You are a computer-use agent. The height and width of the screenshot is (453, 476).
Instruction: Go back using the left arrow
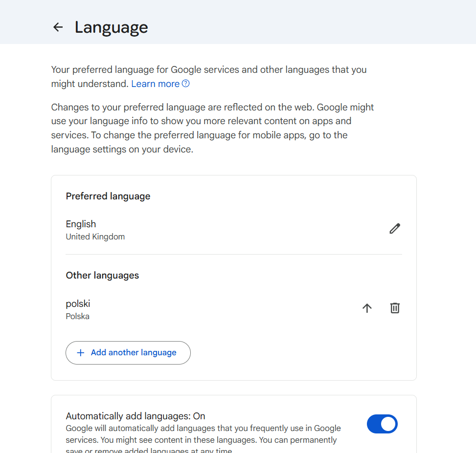58,27
